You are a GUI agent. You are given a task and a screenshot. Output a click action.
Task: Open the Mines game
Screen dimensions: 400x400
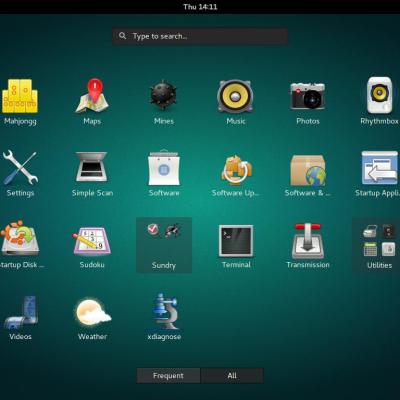164,95
